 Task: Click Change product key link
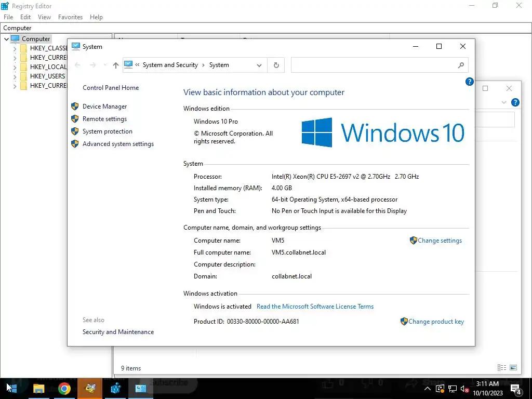pos(436,322)
